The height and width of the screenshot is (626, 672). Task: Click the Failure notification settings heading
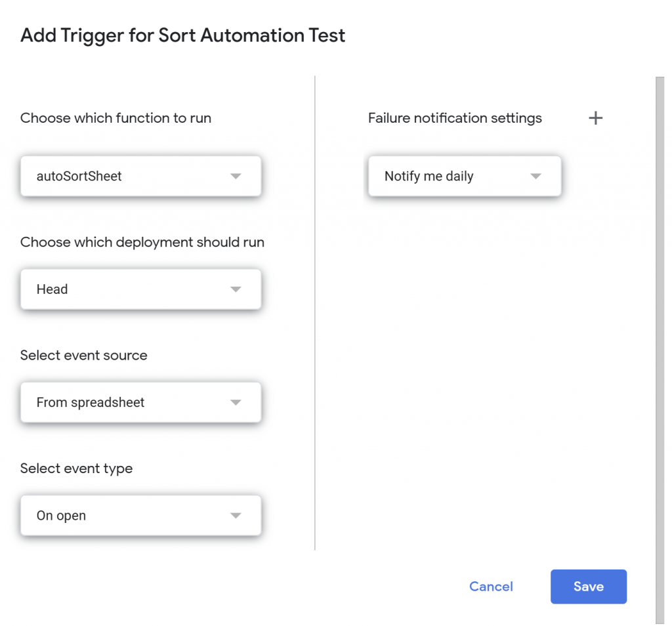455,118
